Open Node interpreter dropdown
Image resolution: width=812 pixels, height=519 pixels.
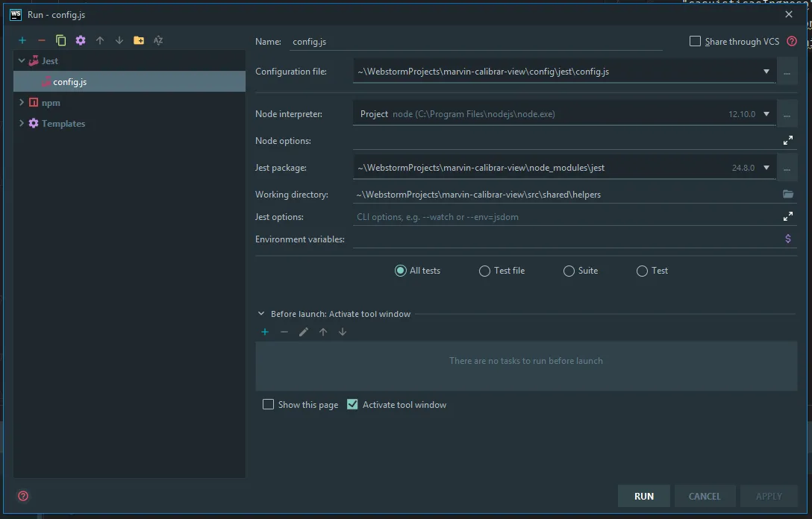pyautogui.click(x=766, y=114)
